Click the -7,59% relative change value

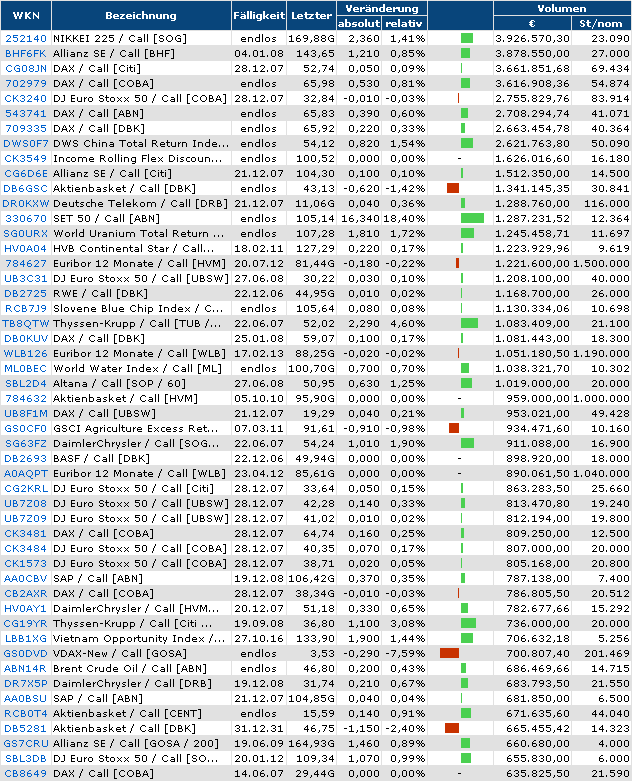pos(404,653)
